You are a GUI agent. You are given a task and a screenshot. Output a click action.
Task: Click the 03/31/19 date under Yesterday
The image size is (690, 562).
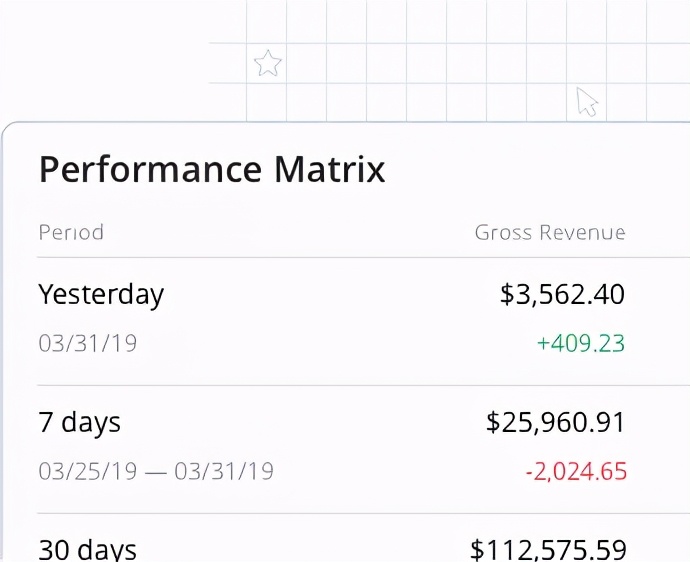(x=87, y=343)
